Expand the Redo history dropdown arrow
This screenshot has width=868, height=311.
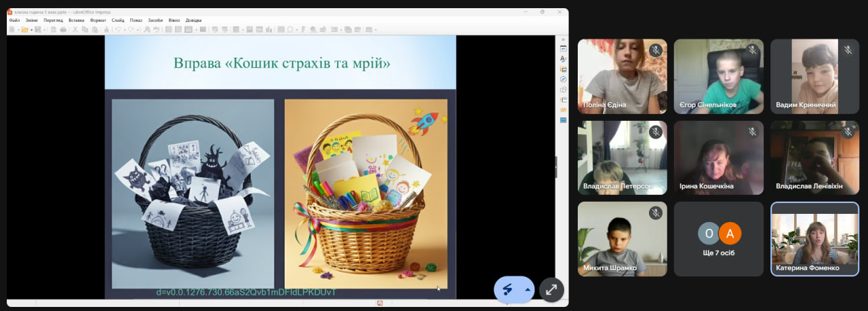click(x=138, y=30)
